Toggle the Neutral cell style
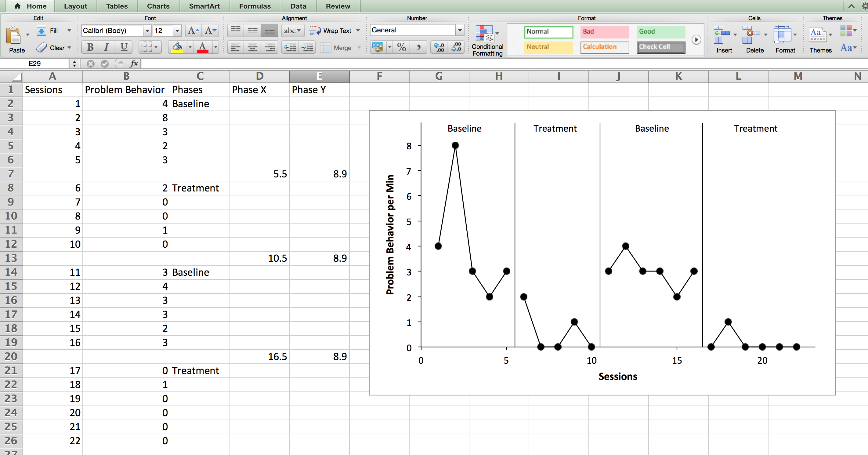 [x=545, y=47]
